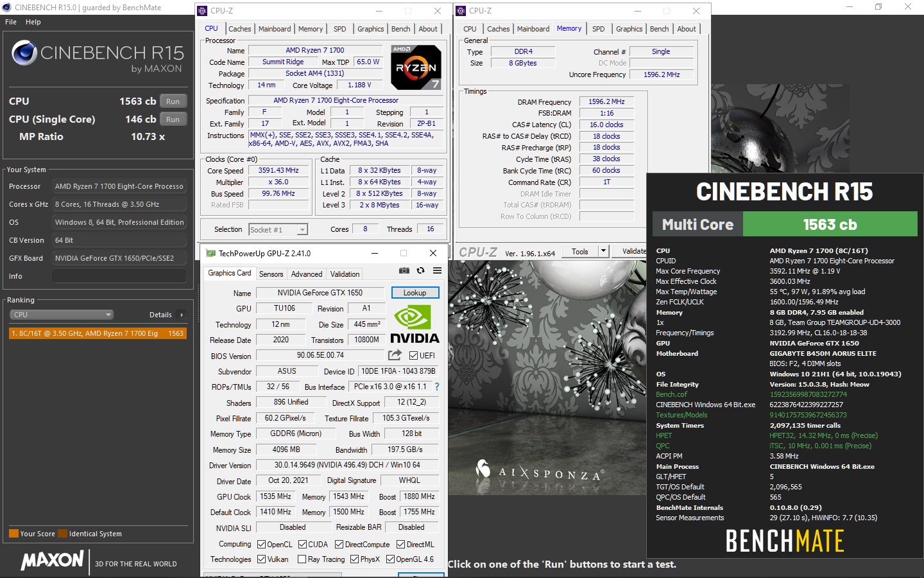Open the GPU-Z hamburger menu
Image resolution: width=924 pixels, height=578 pixels.
tap(437, 270)
